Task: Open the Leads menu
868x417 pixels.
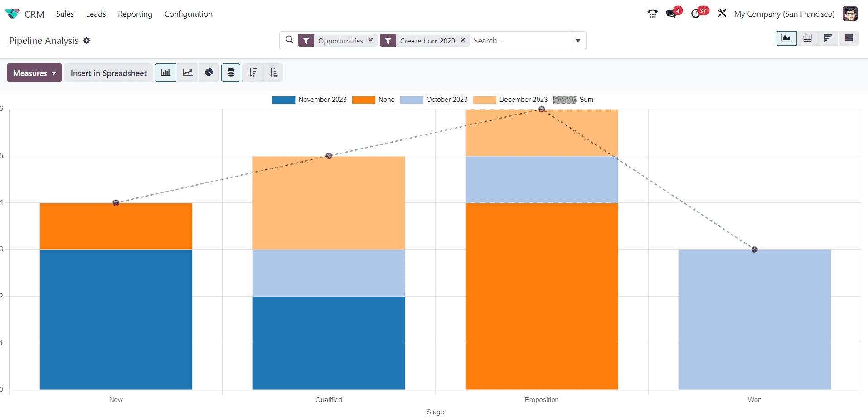Action: coord(96,14)
